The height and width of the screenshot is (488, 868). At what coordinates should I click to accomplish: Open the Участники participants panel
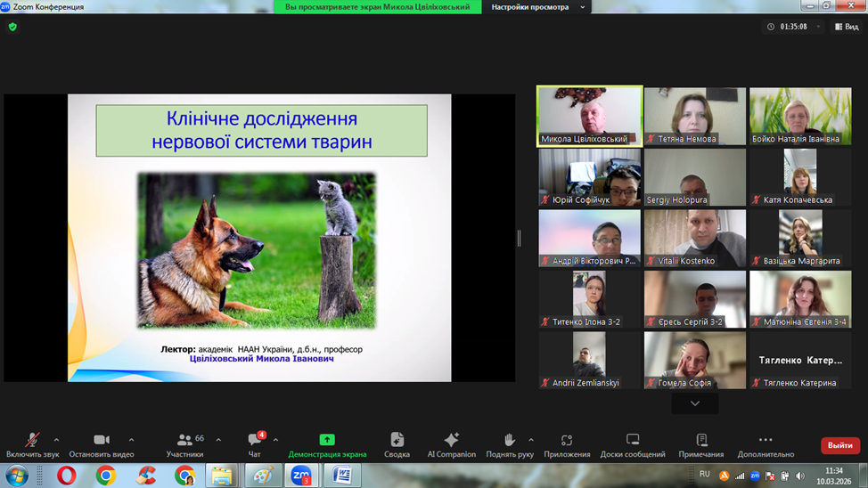184,444
